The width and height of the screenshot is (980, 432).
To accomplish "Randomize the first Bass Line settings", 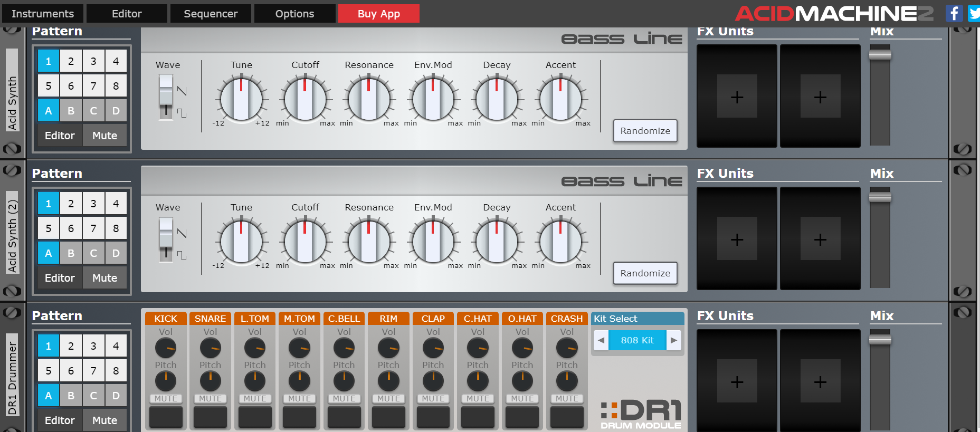I will point(645,131).
